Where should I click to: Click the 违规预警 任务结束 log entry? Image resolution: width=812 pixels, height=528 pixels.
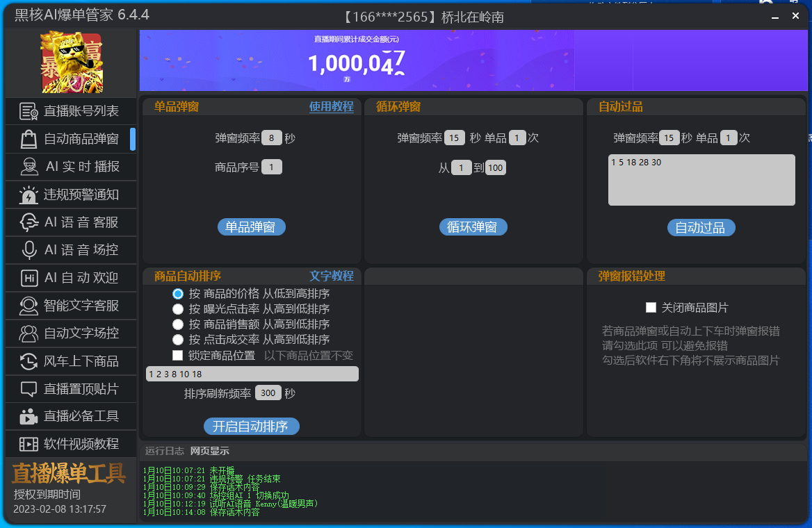pyautogui.click(x=211, y=479)
